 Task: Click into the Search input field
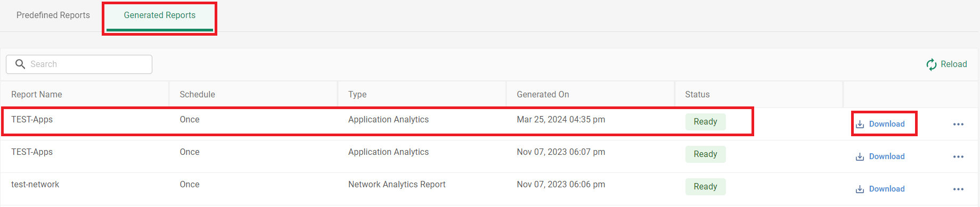pyautogui.click(x=79, y=64)
